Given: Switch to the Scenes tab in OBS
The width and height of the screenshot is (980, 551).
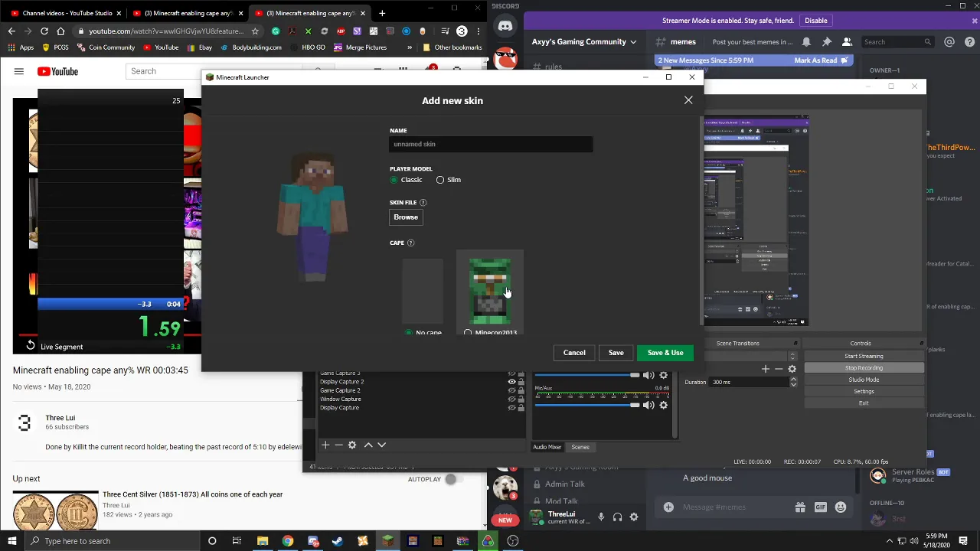Looking at the screenshot, I should [580, 447].
